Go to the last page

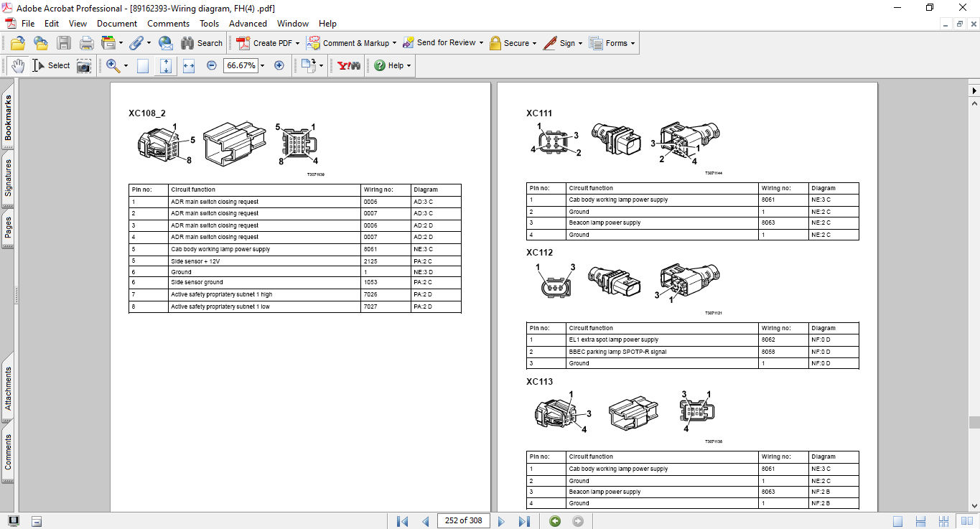click(525, 521)
